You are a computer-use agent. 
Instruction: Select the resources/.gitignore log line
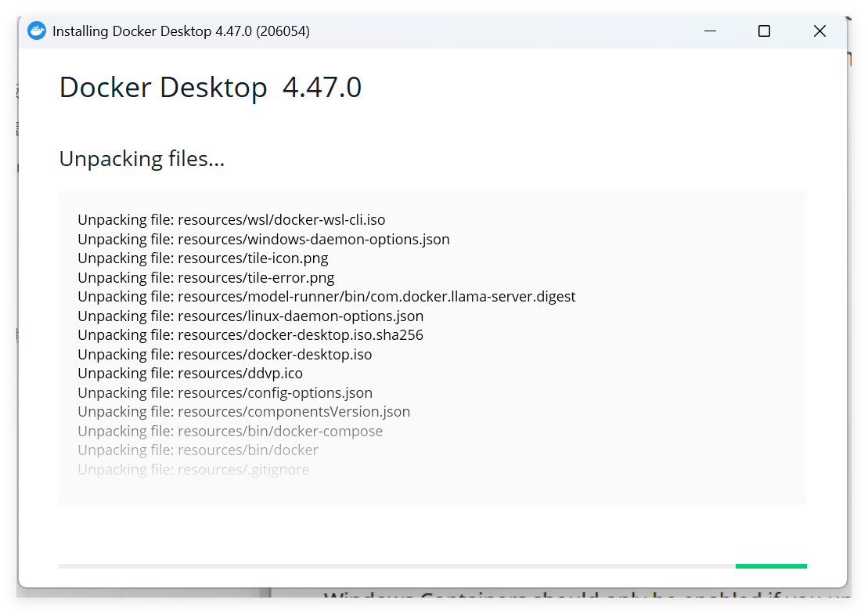point(194,469)
